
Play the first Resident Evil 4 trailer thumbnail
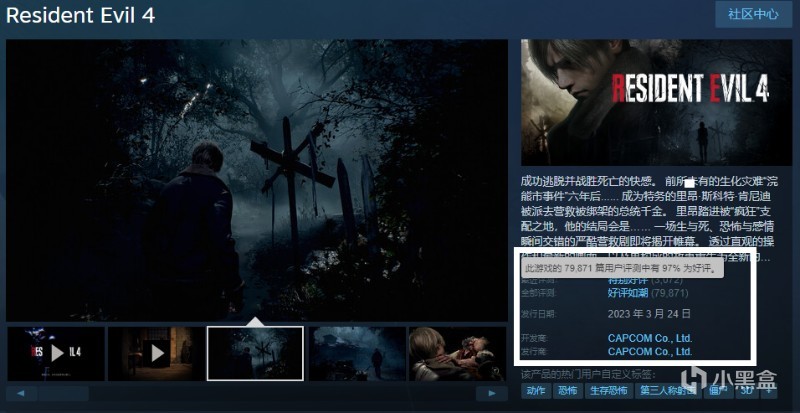pos(56,353)
